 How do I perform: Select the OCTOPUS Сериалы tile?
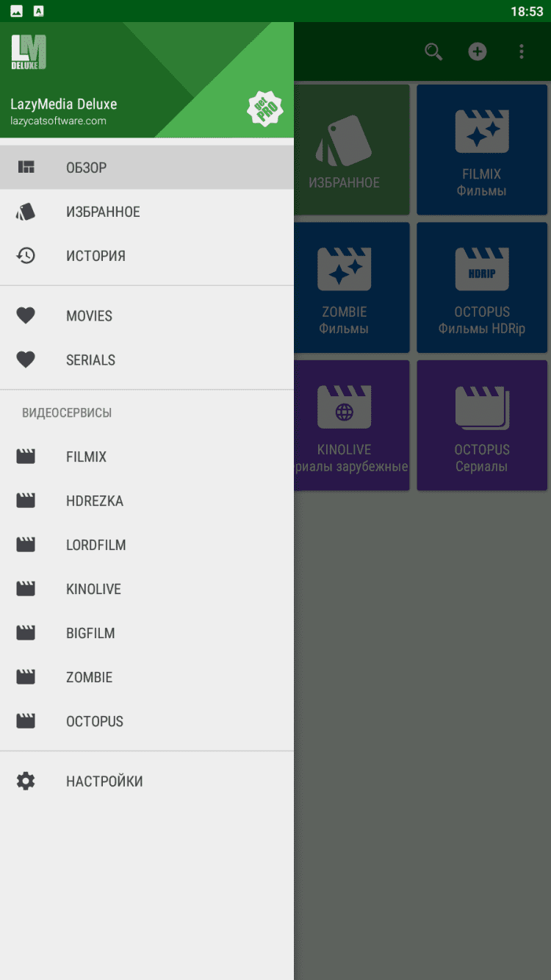coord(482,426)
